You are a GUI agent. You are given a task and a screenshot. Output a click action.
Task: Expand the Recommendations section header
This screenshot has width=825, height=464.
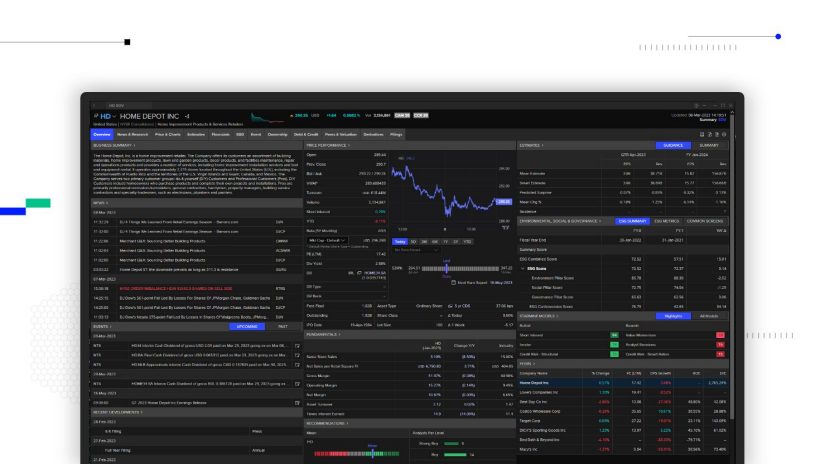click(x=327, y=423)
